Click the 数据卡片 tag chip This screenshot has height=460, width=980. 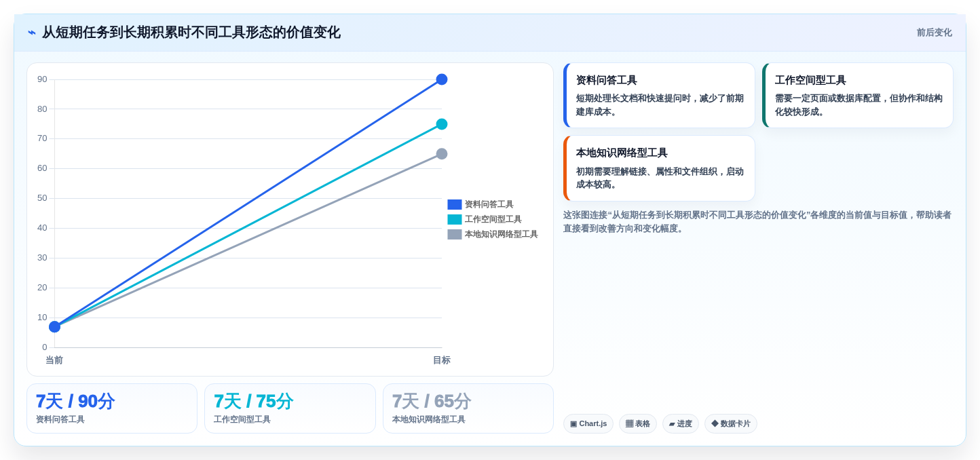pos(731,424)
